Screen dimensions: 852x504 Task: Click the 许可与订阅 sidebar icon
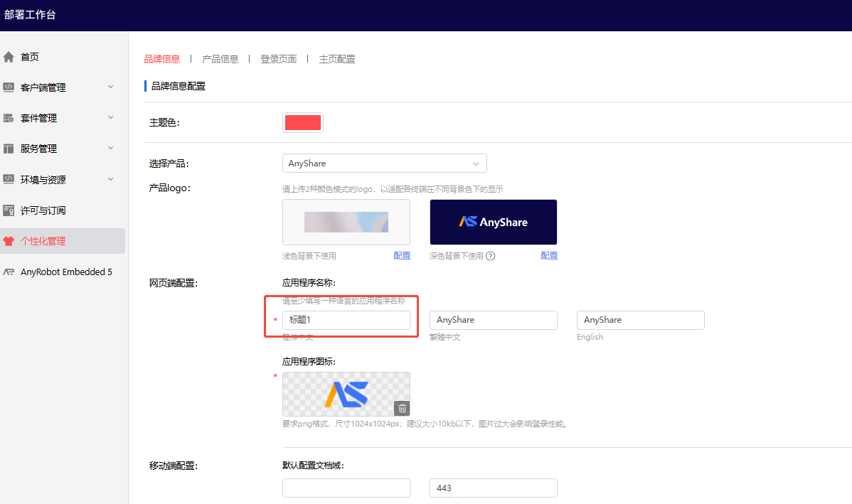tap(9, 210)
